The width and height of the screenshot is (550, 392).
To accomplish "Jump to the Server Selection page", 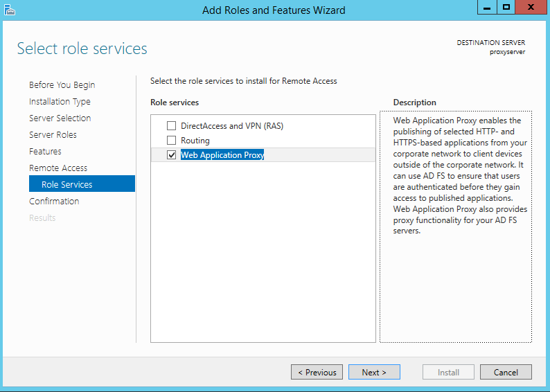I will [x=60, y=118].
